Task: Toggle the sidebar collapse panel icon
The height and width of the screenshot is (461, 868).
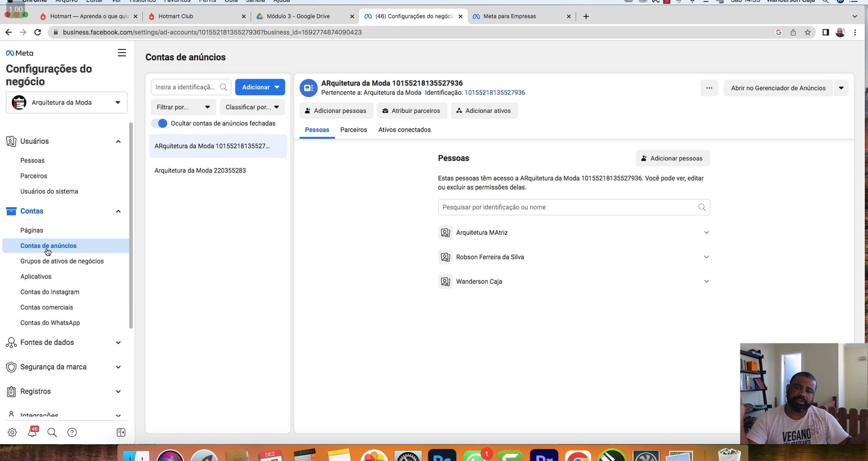Action: [121, 432]
